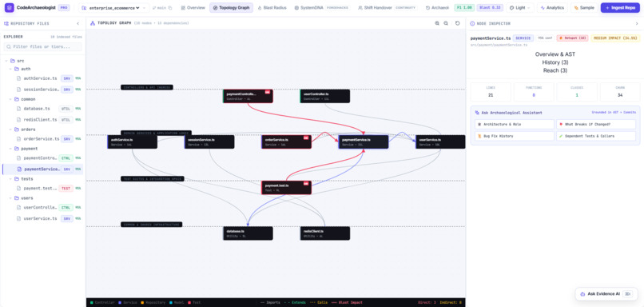Click the SRV badge of orderService.ts

click(x=67, y=139)
